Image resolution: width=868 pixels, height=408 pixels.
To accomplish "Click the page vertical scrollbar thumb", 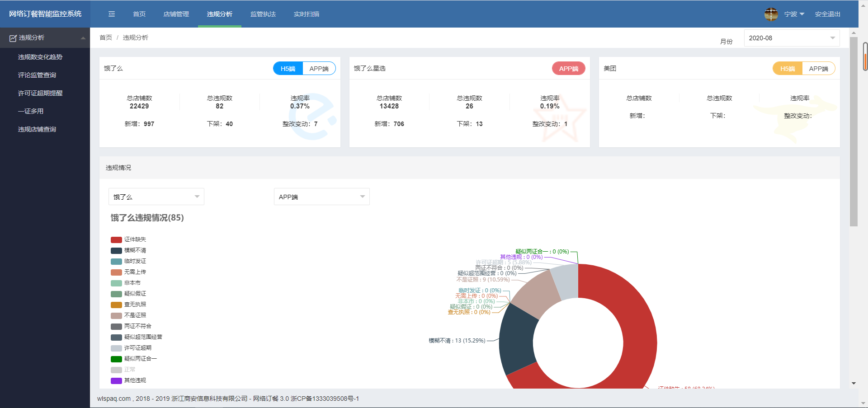I will pyautogui.click(x=854, y=131).
